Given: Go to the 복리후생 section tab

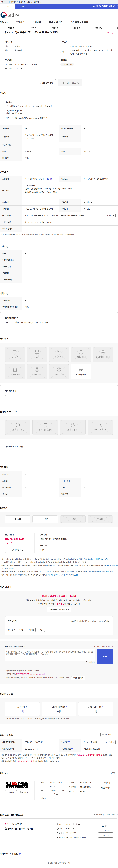Looking at the screenshot, I should (x=77, y=28).
